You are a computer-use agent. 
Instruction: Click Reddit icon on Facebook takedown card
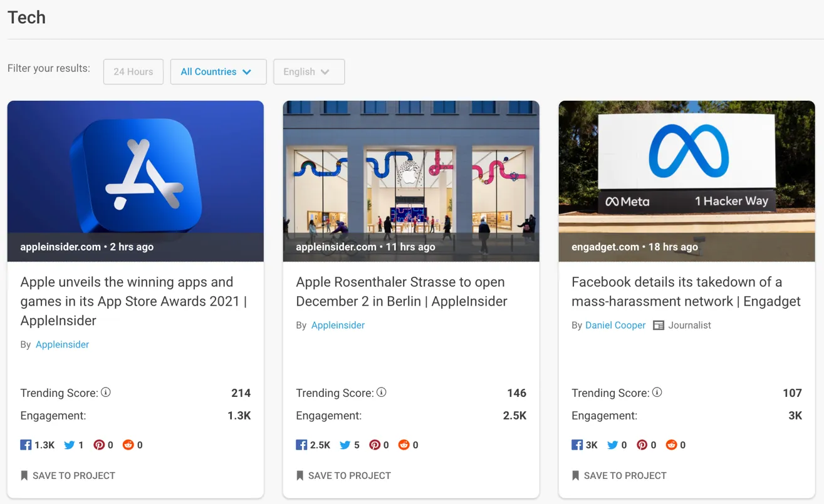pos(671,445)
